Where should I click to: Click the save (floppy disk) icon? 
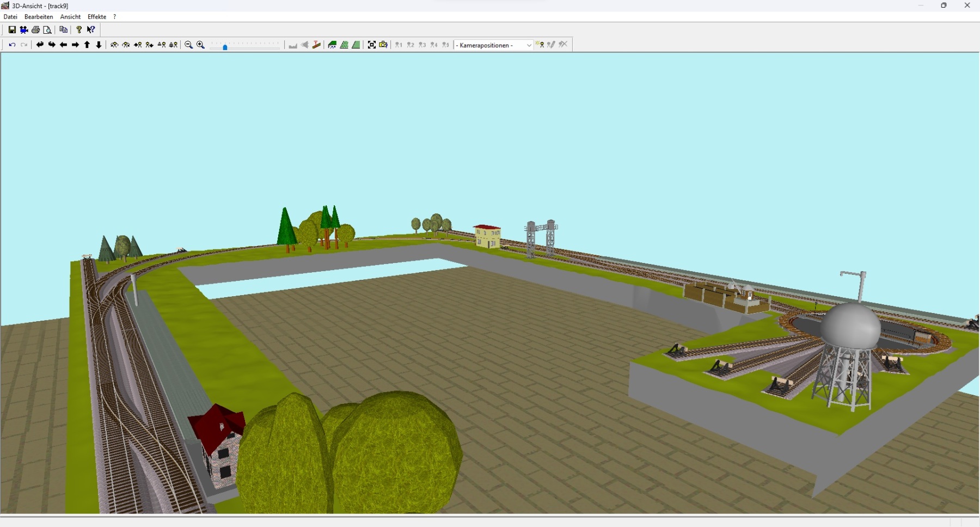click(12, 30)
